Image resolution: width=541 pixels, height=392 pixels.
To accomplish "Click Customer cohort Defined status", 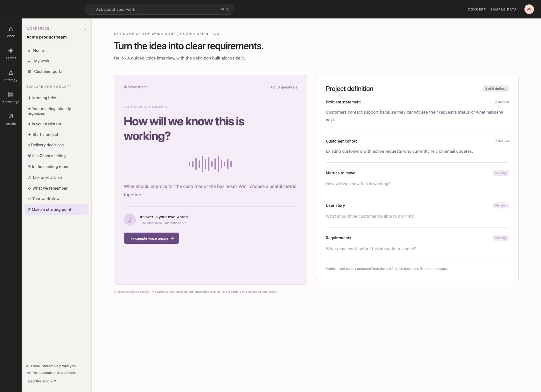I will coord(502,141).
